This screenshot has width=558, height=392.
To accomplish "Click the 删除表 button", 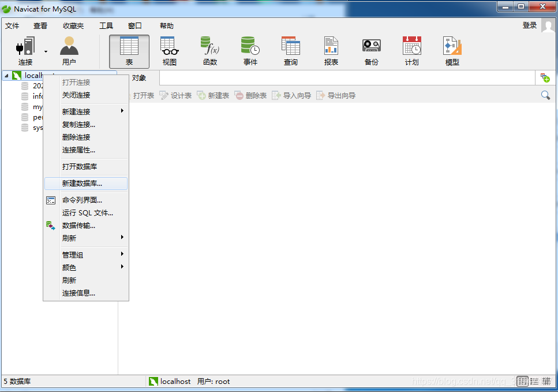I will pyautogui.click(x=250, y=95).
